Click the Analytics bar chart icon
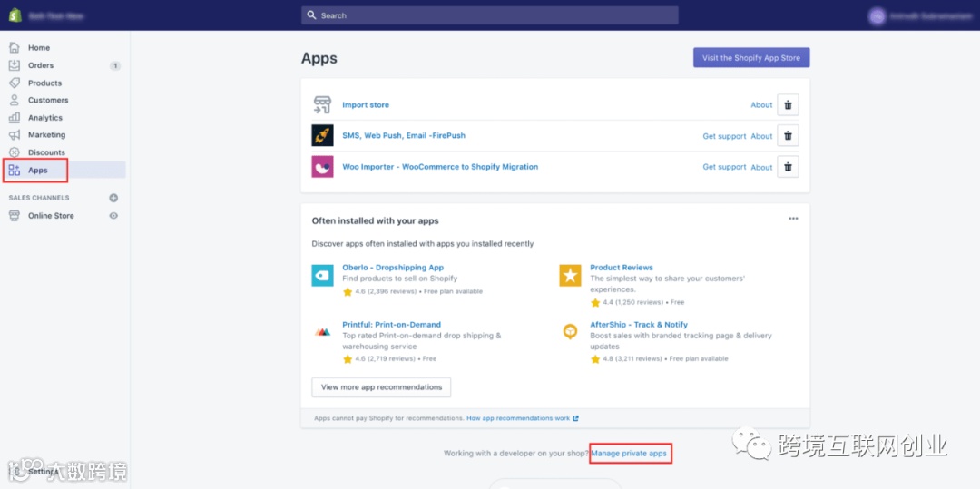The width and height of the screenshot is (980, 489). tap(15, 117)
